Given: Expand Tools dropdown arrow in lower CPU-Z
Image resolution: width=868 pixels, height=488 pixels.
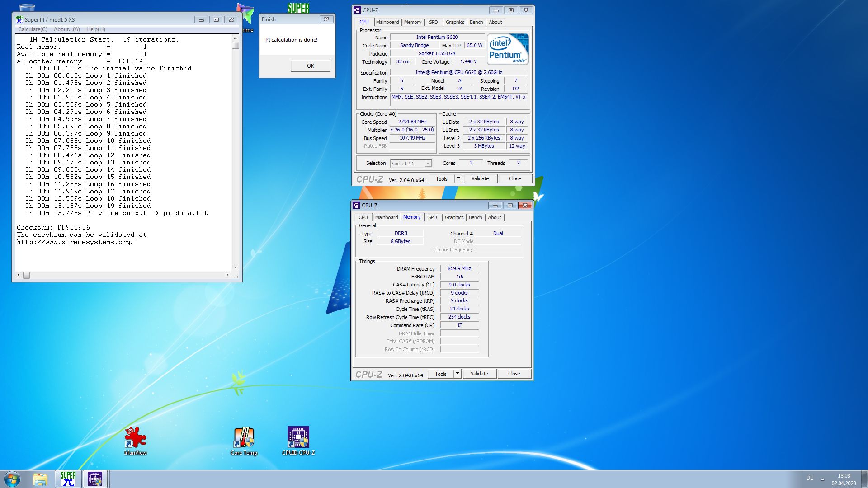Looking at the screenshot, I should point(457,374).
